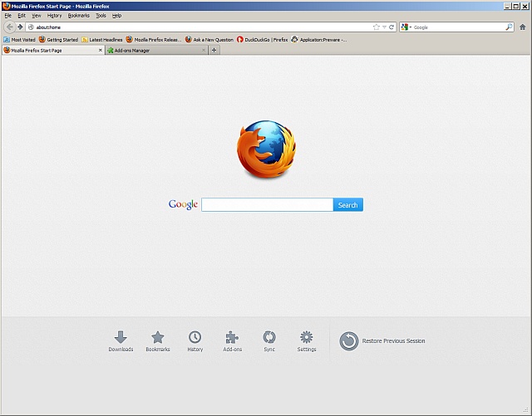The height and width of the screenshot is (416, 532).
Task: Switch to Mozilla Firefox Start Page tab
Action: [53, 50]
